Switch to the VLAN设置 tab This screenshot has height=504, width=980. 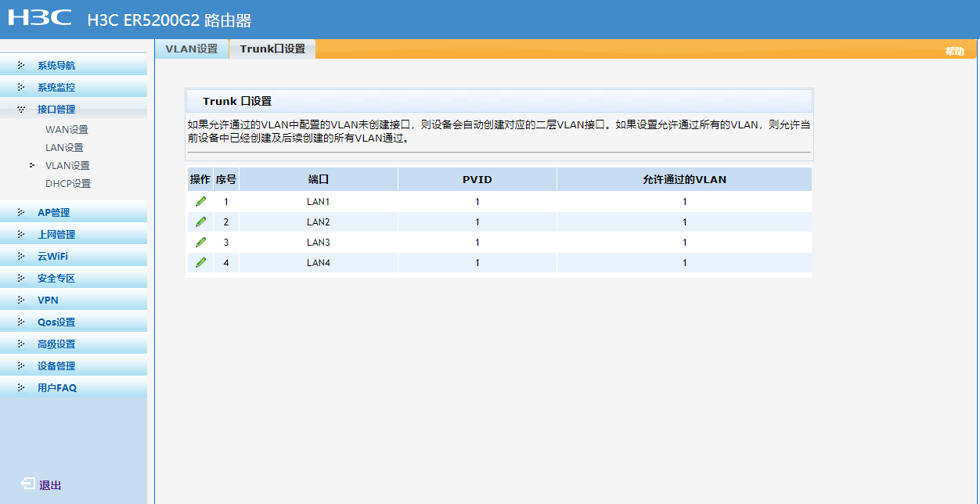192,49
